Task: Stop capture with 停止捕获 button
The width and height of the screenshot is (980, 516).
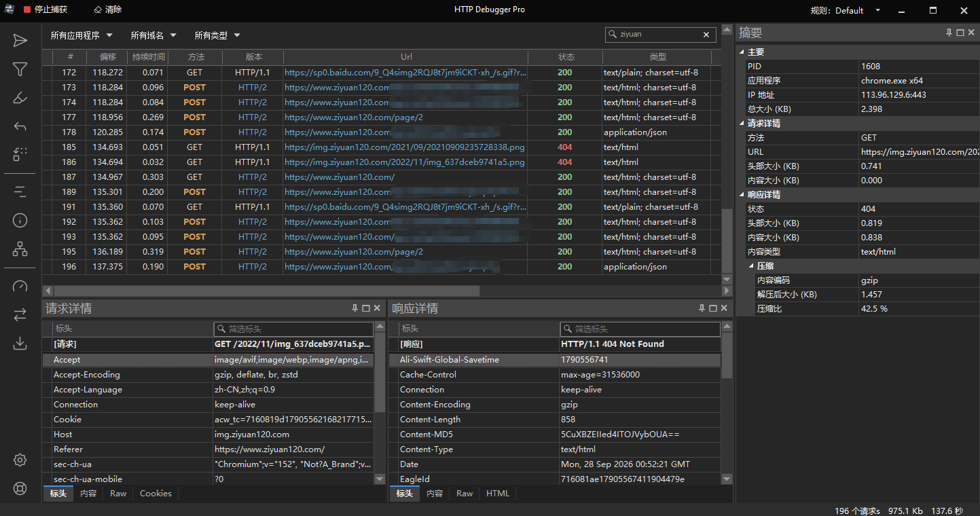Action: pyautogui.click(x=46, y=10)
